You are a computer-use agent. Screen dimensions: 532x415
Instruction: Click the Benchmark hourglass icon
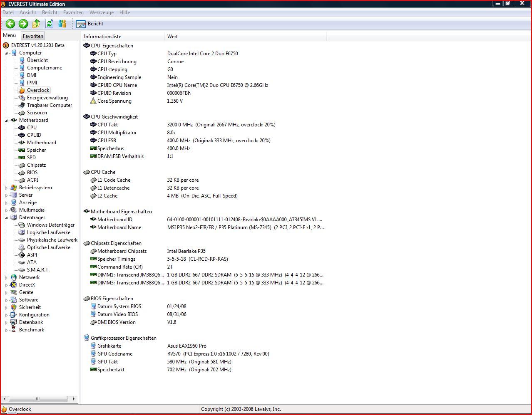[14, 330]
